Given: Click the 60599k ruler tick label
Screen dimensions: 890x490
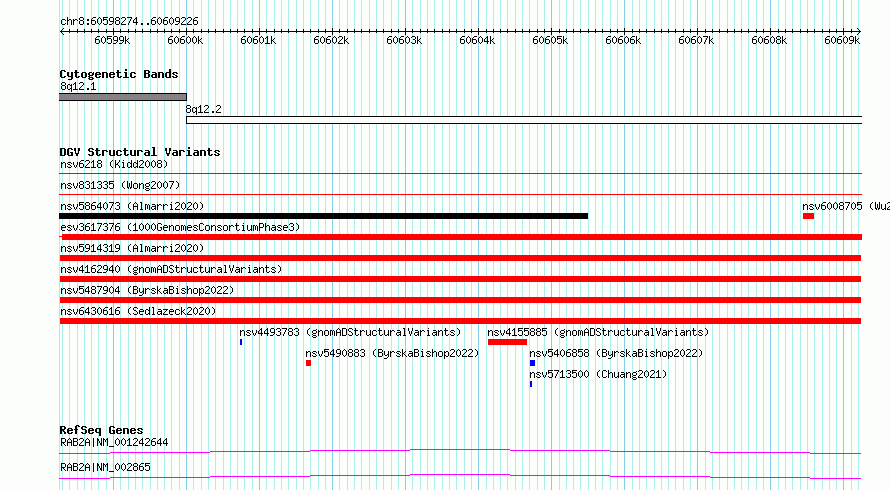Looking at the screenshot, I should [x=112, y=40].
